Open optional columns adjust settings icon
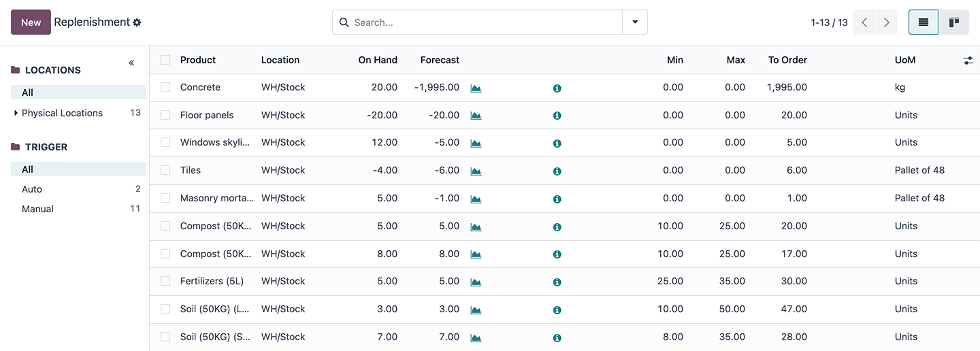This screenshot has width=980, height=351. [x=968, y=61]
